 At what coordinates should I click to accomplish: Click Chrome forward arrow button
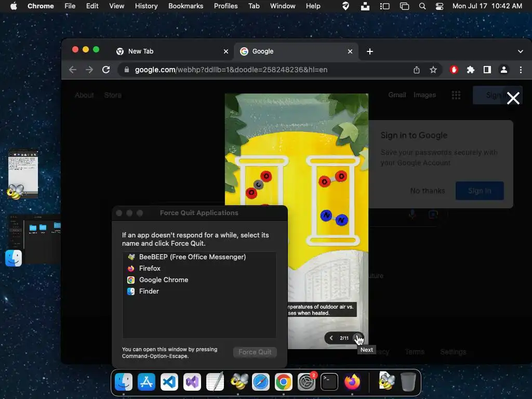[x=89, y=70]
